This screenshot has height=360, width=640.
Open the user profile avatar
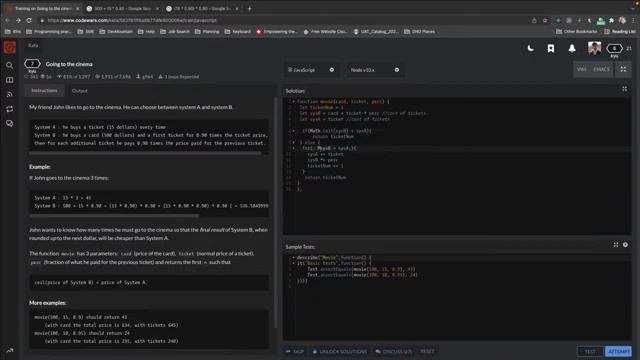(x=594, y=48)
